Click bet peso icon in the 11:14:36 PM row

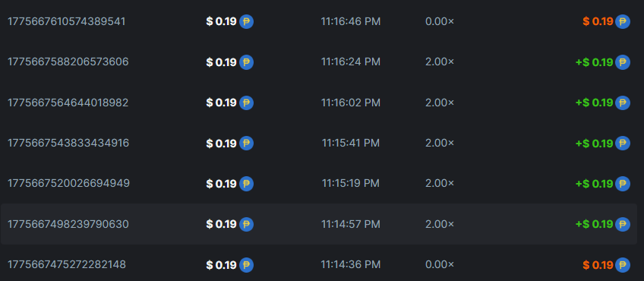(246, 265)
